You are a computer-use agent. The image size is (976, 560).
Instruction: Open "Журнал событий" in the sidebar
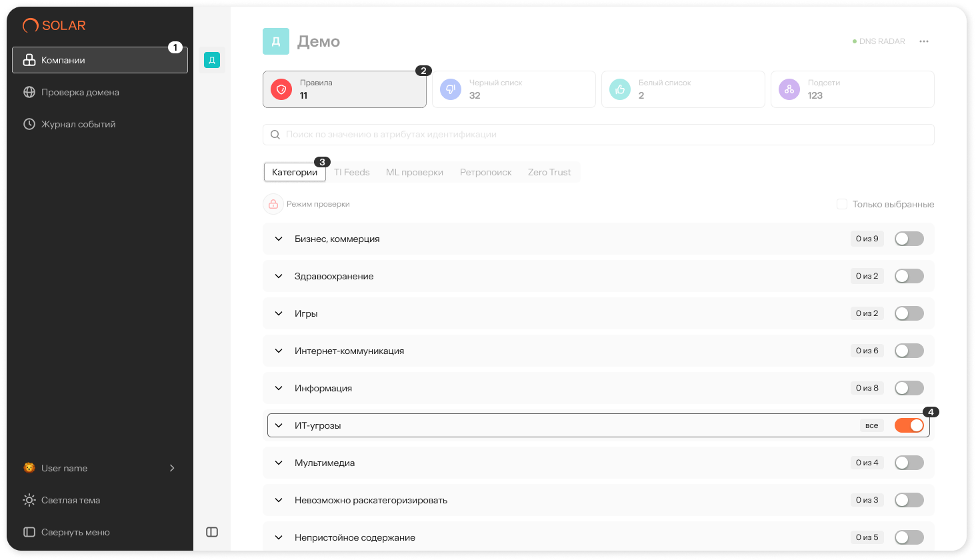point(78,124)
